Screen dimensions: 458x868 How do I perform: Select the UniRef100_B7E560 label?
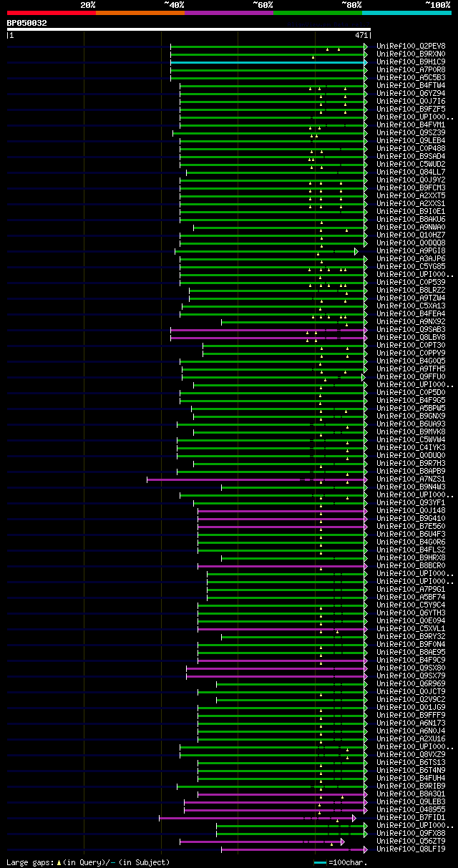coord(411,527)
